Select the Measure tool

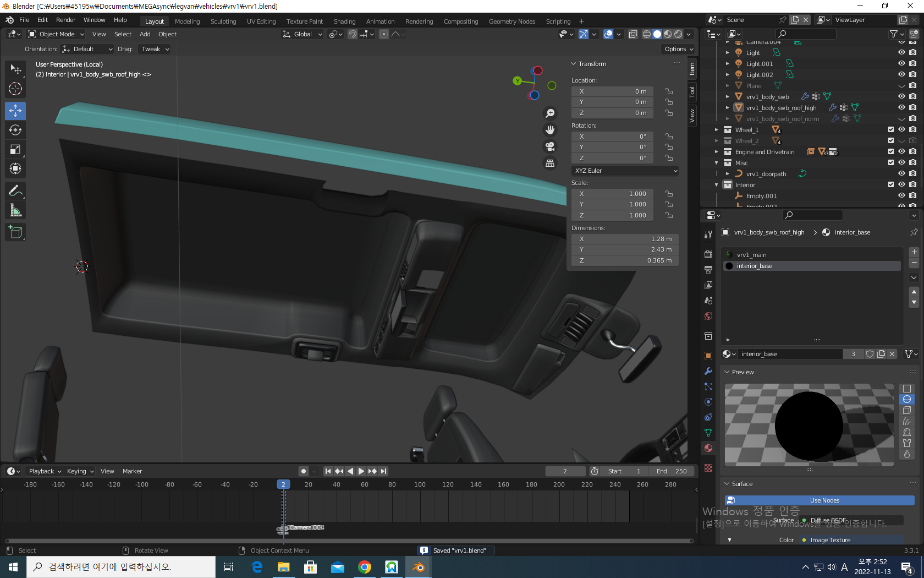[15, 210]
